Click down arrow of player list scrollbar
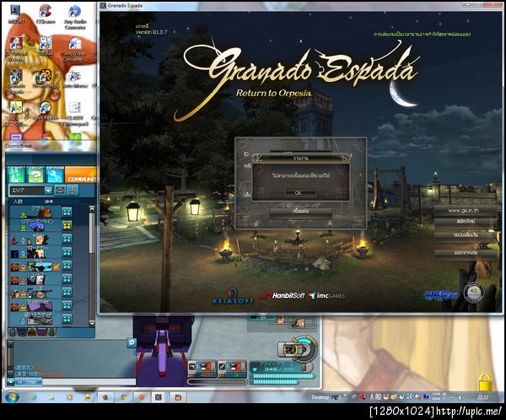 pos(92,322)
